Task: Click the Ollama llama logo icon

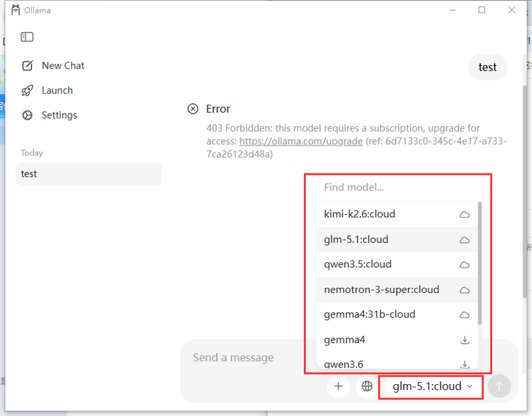Action: 15,10
